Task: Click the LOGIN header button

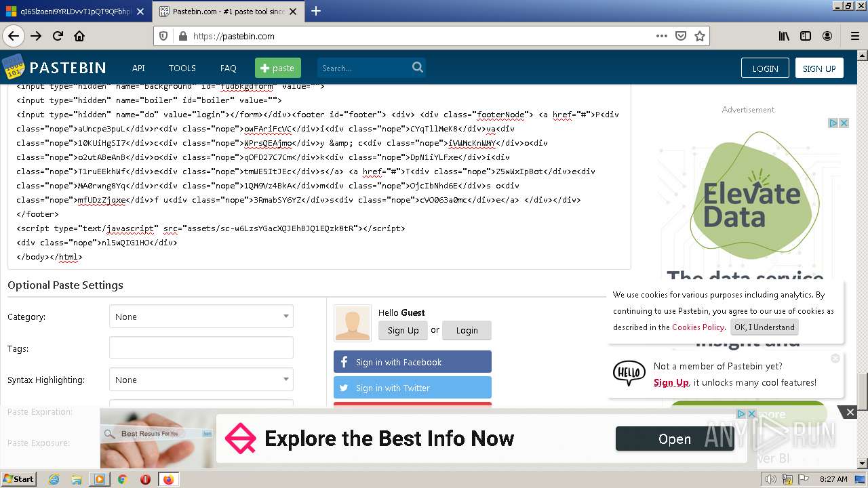Action: 765,68
